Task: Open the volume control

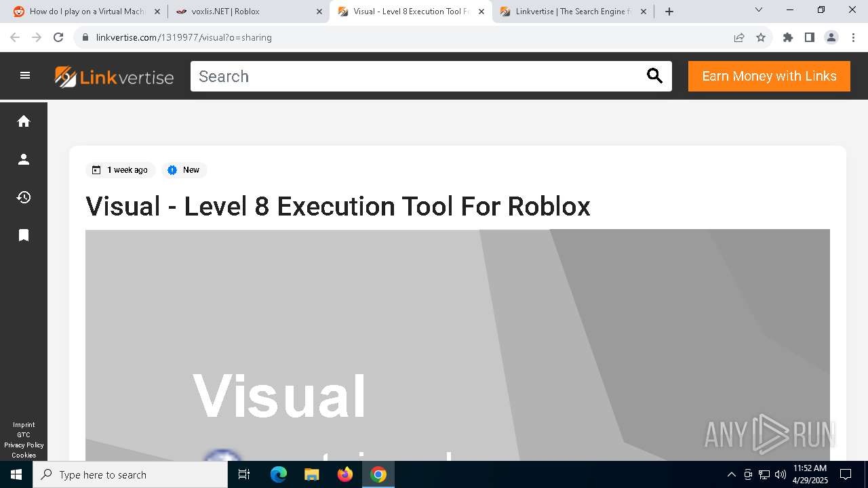Action: click(781, 474)
